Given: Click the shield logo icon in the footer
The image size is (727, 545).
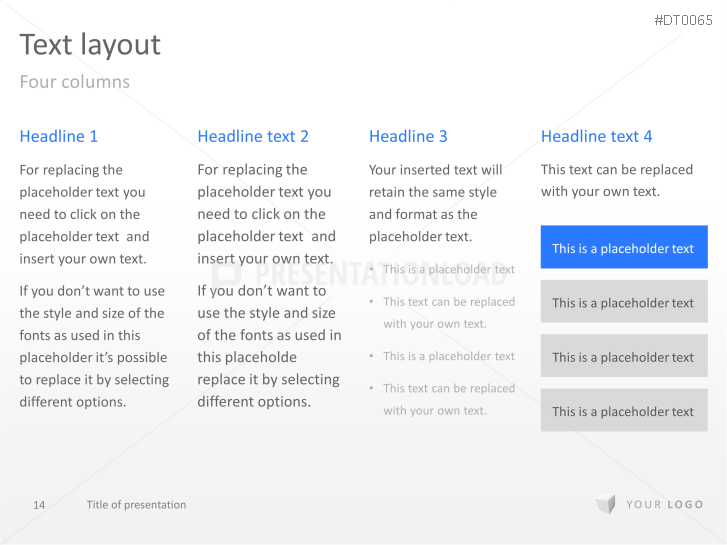Looking at the screenshot, I should [605, 505].
